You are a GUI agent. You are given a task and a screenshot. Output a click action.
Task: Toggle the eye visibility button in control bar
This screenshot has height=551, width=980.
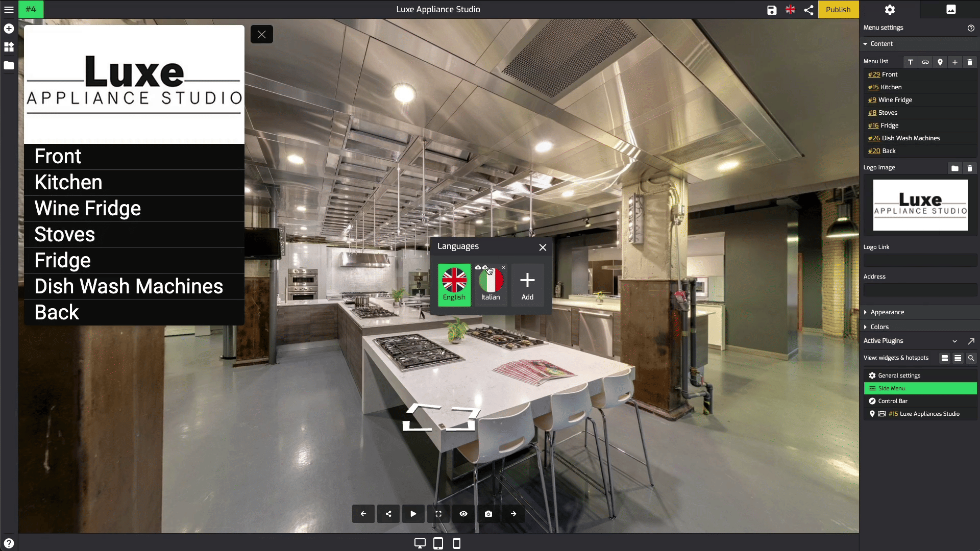point(463,514)
